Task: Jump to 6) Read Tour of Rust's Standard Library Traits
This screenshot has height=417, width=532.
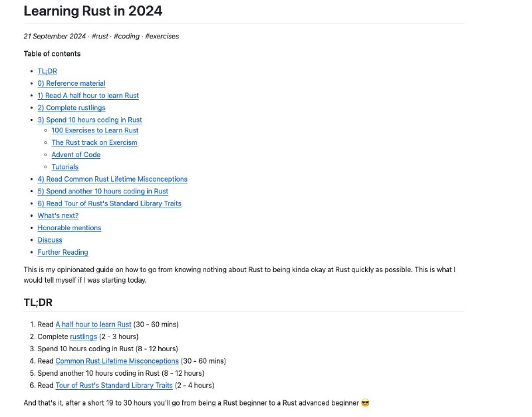Action: click(109, 204)
